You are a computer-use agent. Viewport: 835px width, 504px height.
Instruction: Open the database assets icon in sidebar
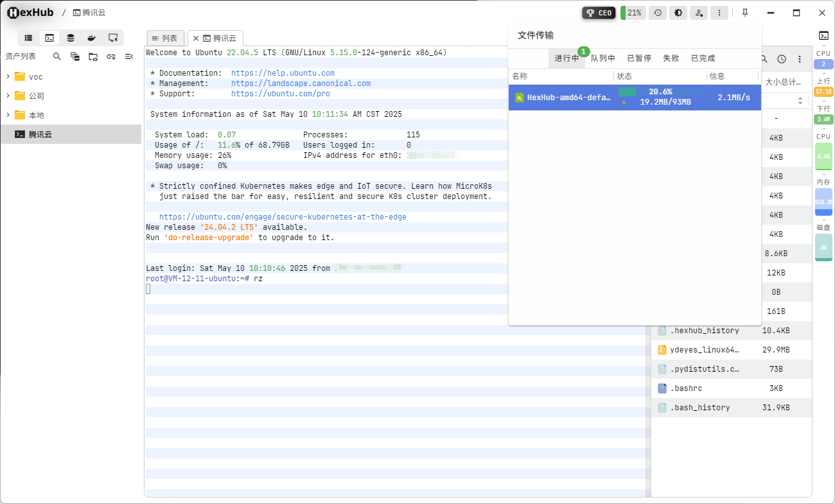(71, 38)
